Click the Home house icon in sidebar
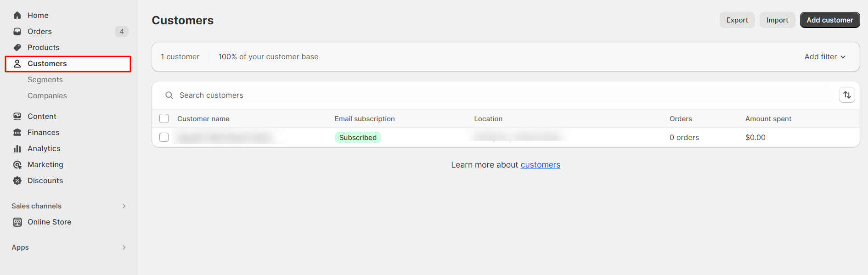 [17, 15]
